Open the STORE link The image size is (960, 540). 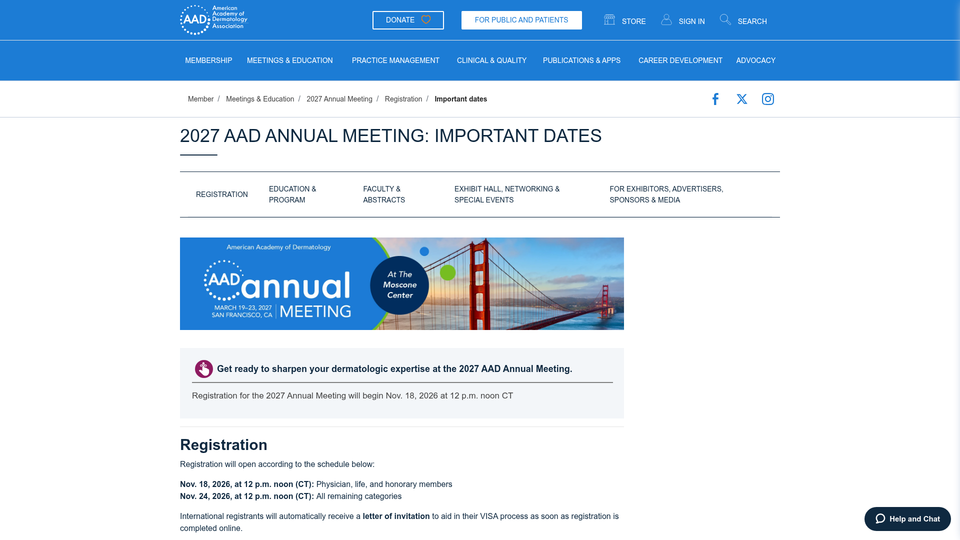634,21
